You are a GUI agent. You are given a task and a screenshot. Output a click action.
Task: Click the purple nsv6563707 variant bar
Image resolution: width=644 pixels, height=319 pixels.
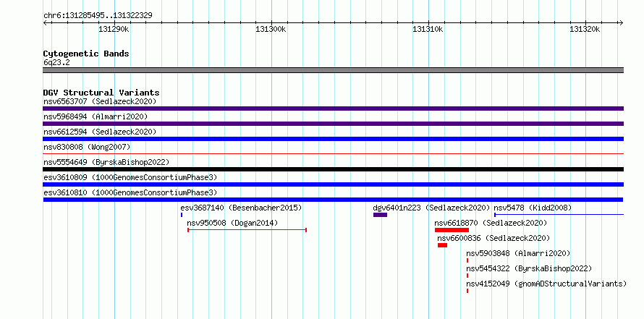coord(333,109)
